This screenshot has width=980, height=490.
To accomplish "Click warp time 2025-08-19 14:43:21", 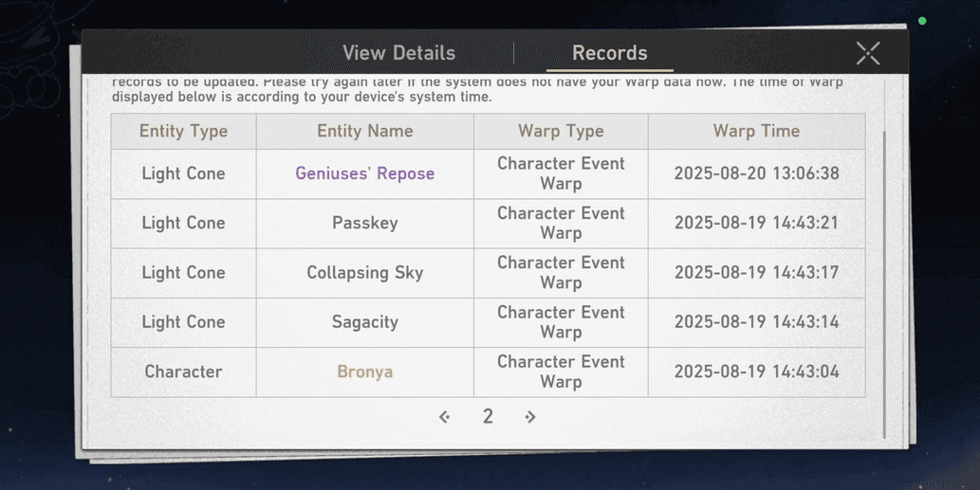I will tap(756, 223).
